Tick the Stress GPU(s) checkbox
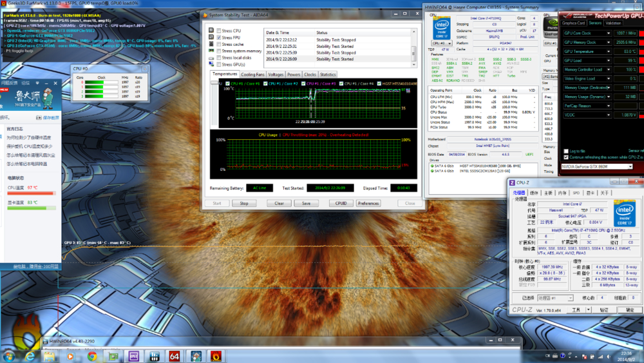The image size is (644, 363). click(x=219, y=64)
